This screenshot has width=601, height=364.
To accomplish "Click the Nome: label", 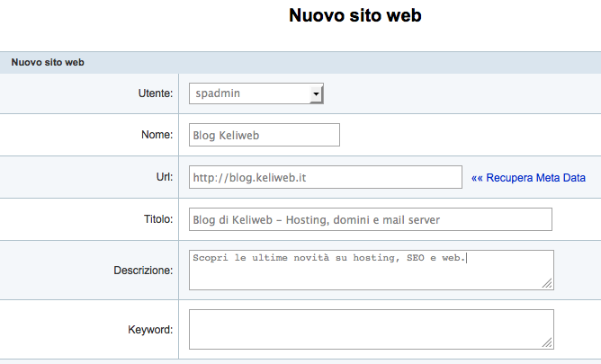I will point(157,135).
